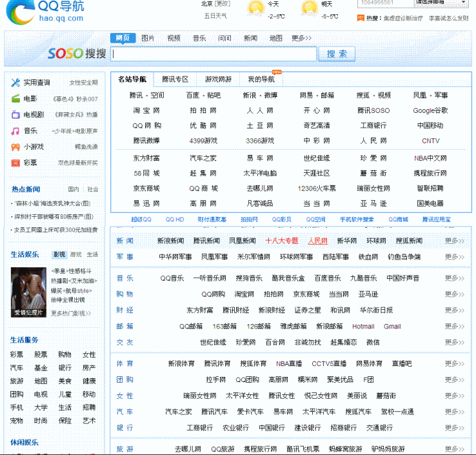476x455 pixels.
Task: Select the 视频 search tab
Action: pyautogui.click(x=174, y=38)
